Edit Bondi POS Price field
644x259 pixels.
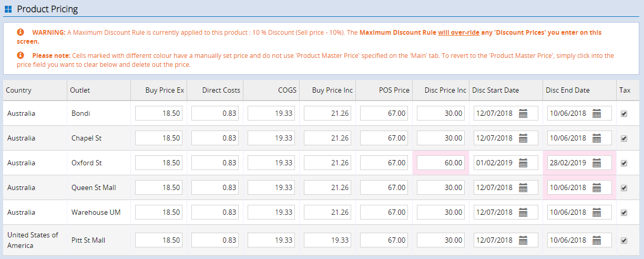[384, 113]
